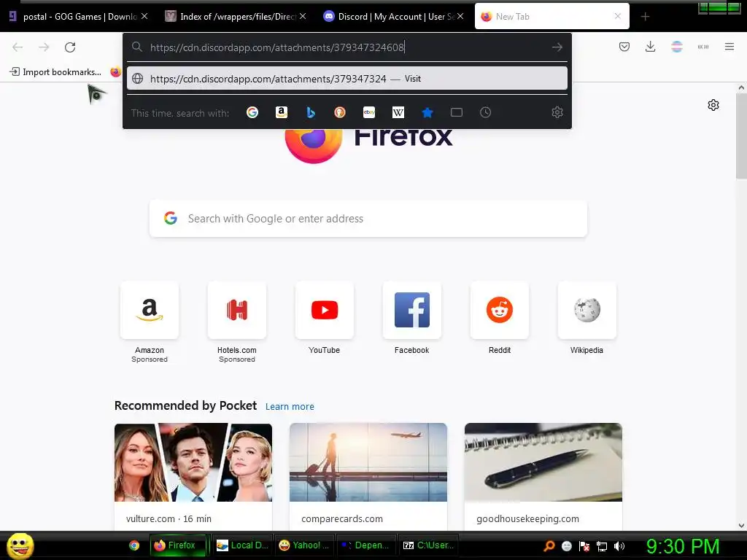Click the flag tray icon with red X
The height and width of the screenshot is (560, 747).
tap(584, 547)
